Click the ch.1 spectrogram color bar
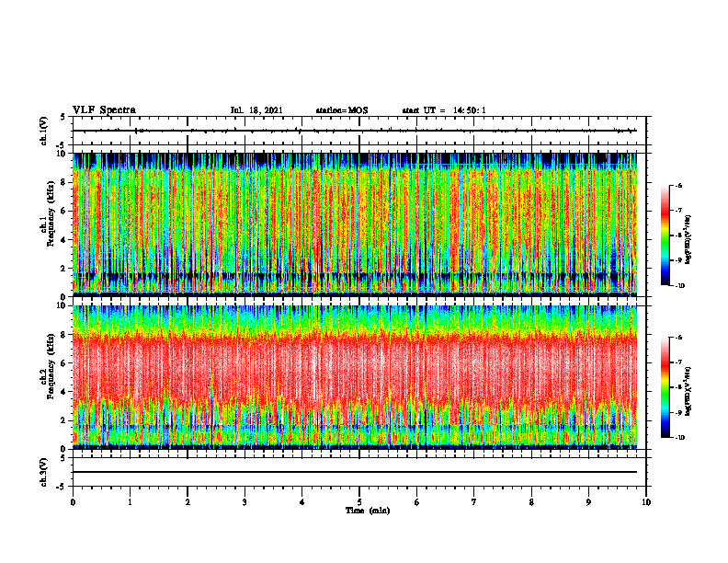728x563 pixels. 665,236
